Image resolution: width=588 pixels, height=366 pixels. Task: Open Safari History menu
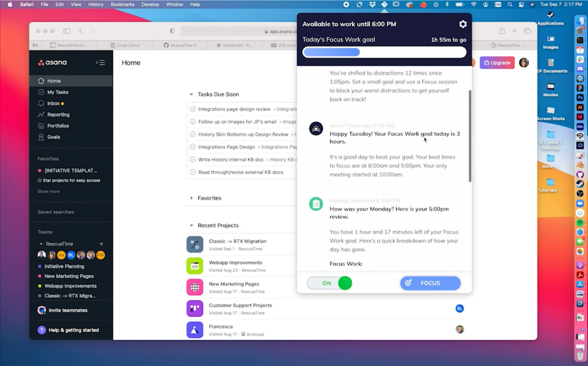[x=96, y=4]
